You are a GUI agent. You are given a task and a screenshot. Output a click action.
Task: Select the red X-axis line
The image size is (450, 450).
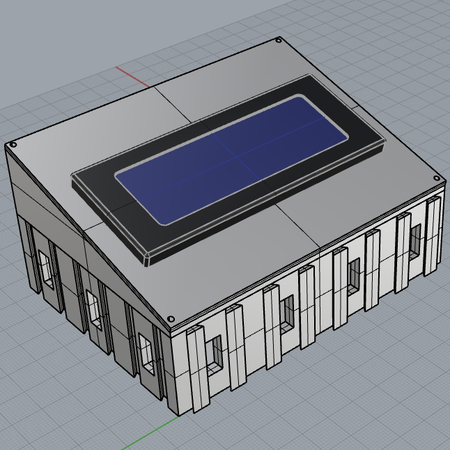[x=133, y=77]
